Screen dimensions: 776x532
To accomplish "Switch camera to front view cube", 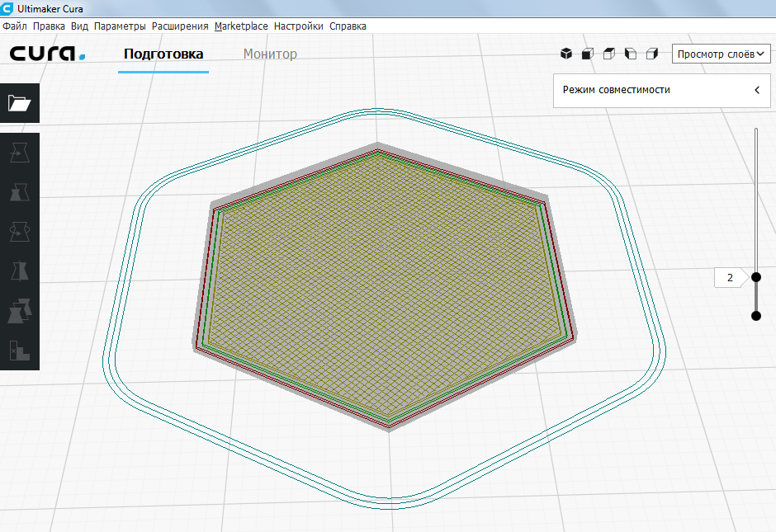I will point(587,54).
